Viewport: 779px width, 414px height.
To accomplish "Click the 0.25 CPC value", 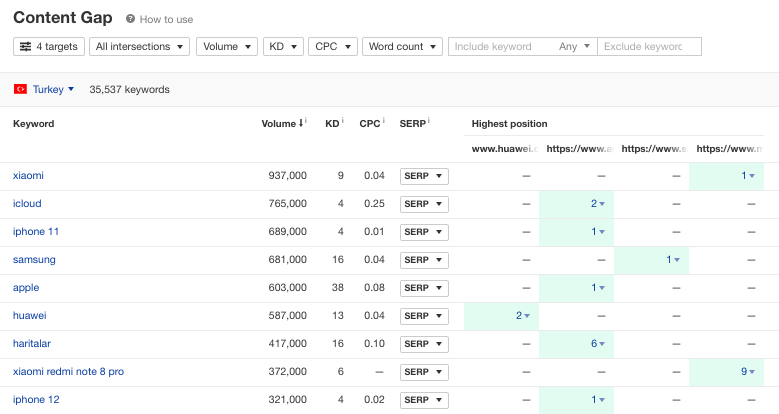I will (x=374, y=204).
